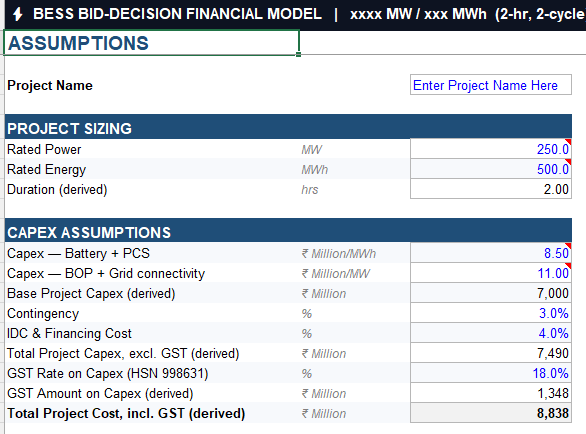Click the Base Project Capex (derived) label
The width and height of the screenshot is (586, 434).
[91, 293]
